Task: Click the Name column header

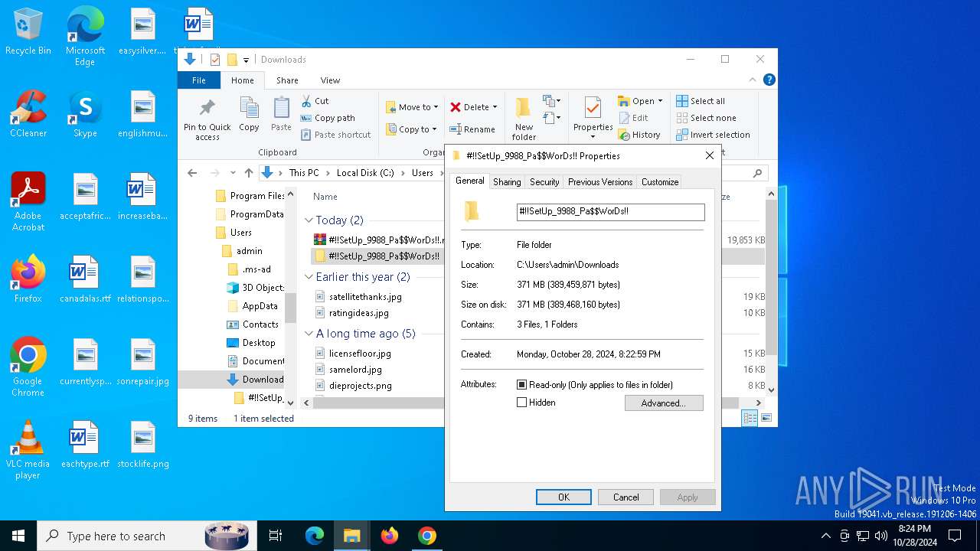Action: pyautogui.click(x=325, y=197)
